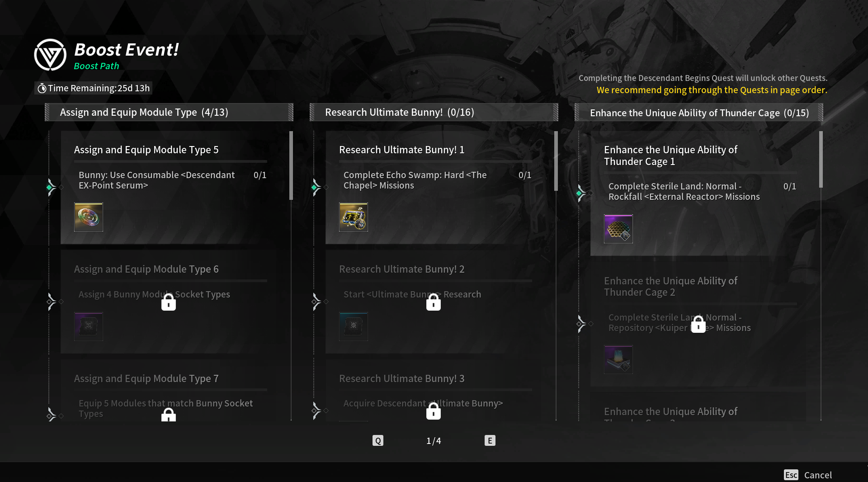Viewport: 868px width, 482px height.
Task: Open the Research Ultimate Bunny! 1 reward icon
Action: [354, 217]
